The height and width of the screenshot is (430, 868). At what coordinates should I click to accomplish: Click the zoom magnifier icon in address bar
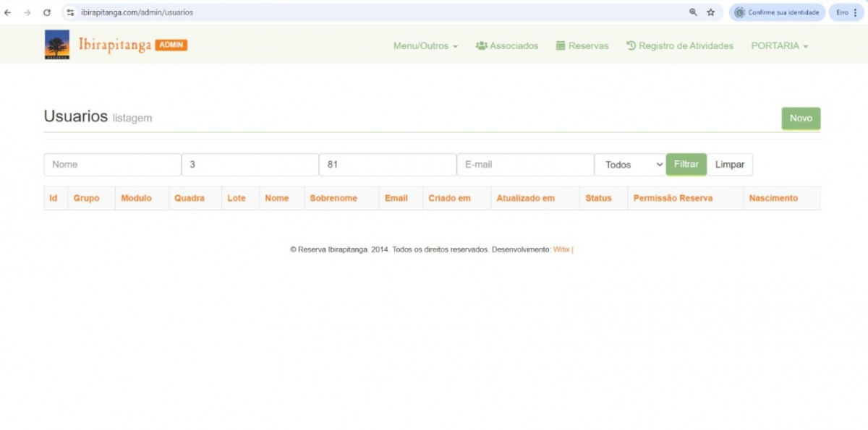(693, 12)
